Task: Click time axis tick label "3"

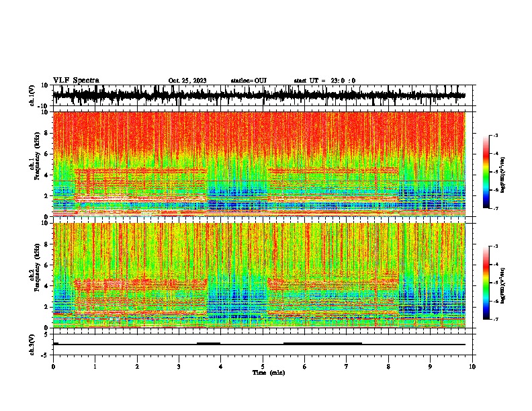Action: pyautogui.click(x=179, y=367)
